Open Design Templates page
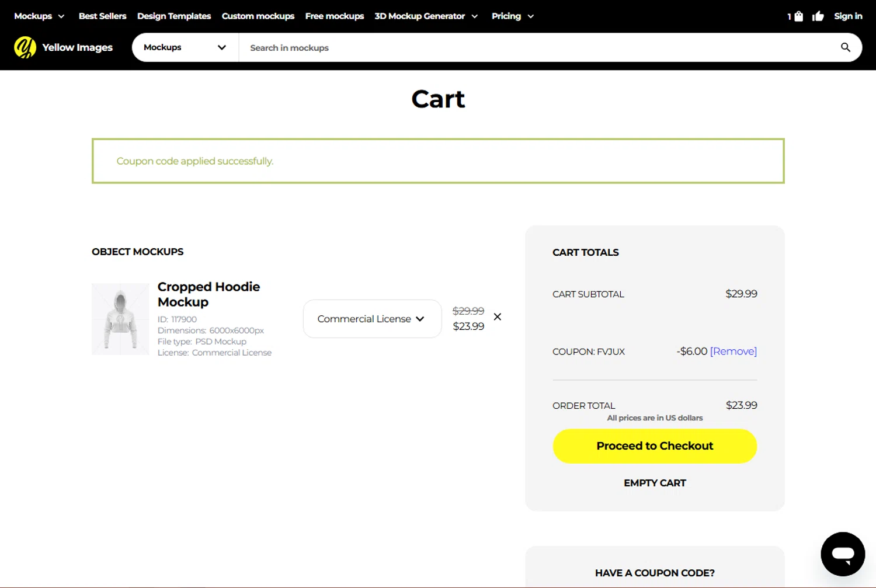Screen dimensions: 876x588 click(x=174, y=16)
